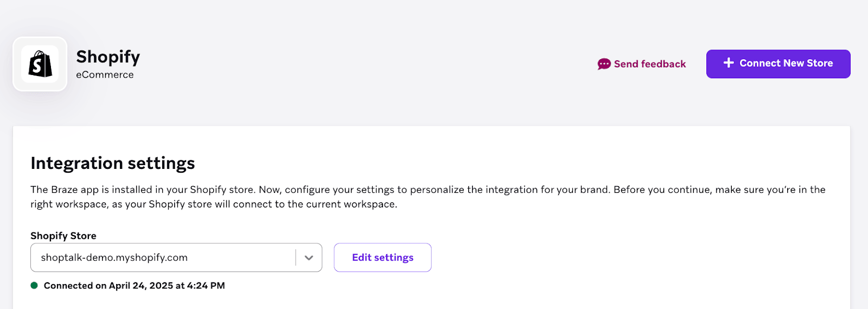Click the 4:24 PM connection timestamp
The height and width of the screenshot is (309, 868).
coord(206,286)
